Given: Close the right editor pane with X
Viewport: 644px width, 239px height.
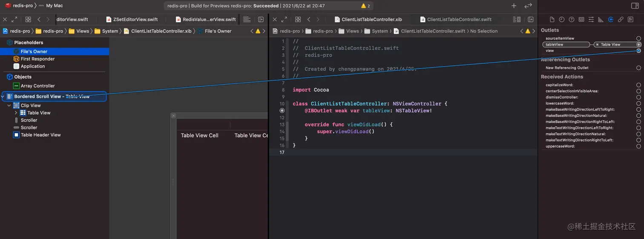Looking at the screenshot, I should point(275,20).
